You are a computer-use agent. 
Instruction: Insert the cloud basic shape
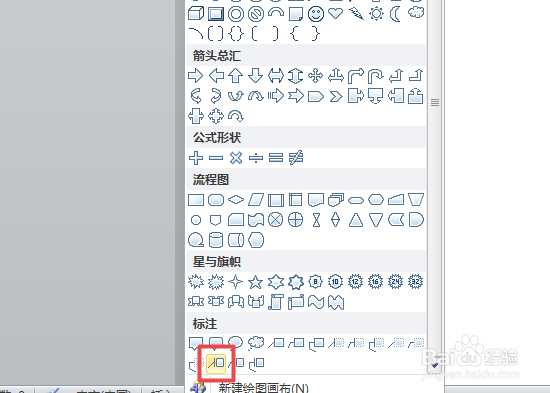(x=416, y=13)
